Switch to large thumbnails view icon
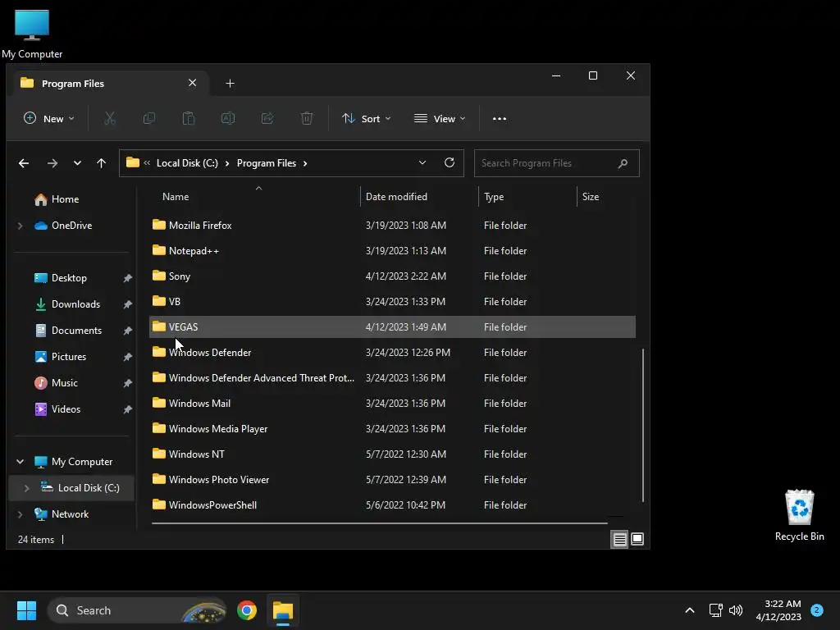The image size is (840, 630). tap(637, 539)
